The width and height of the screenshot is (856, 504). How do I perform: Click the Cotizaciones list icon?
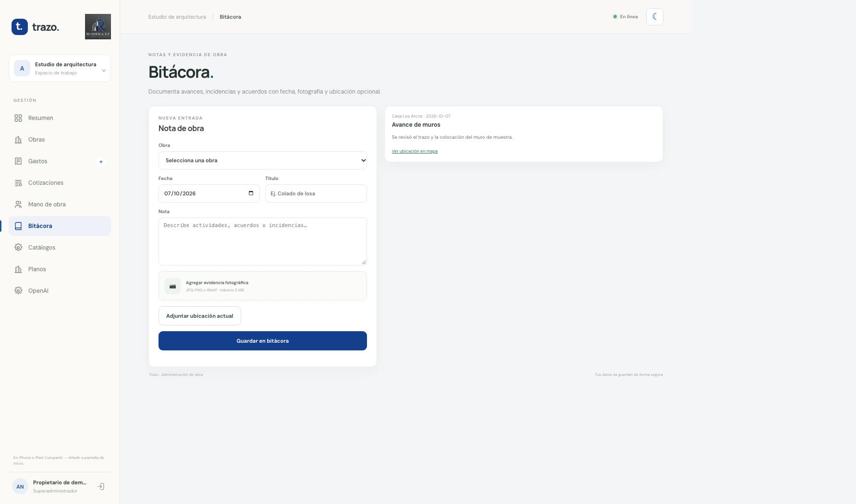[18, 183]
